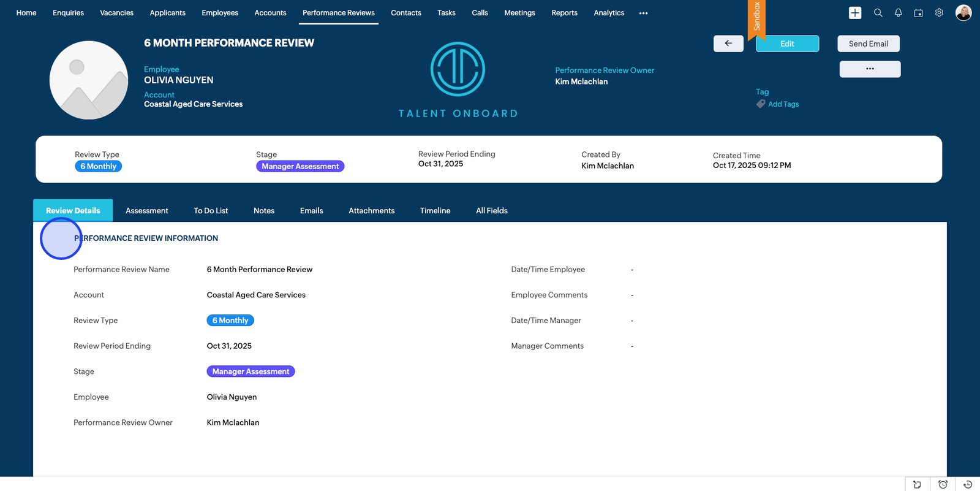Open the notifications bell
This screenshot has width=980, height=491.
(898, 13)
